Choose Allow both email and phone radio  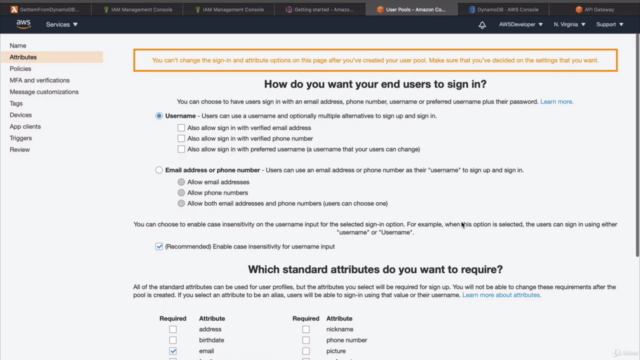181,203
